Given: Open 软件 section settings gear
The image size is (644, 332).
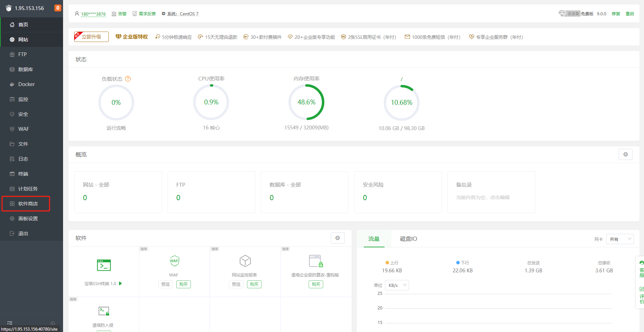Looking at the screenshot, I should 338,238.
